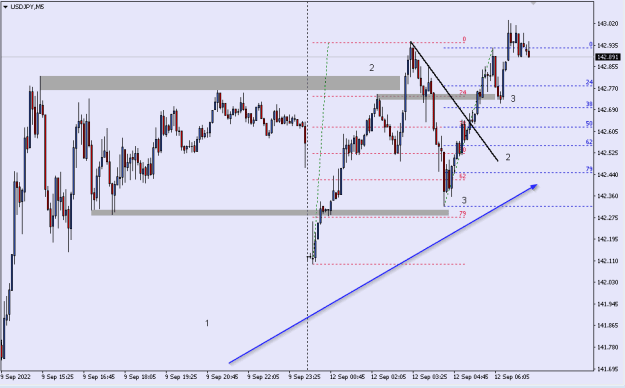Open the USDJPY,M5 chart dropdown triangle
The height and width of the screenshot is (388, 625).
point(5,7)
